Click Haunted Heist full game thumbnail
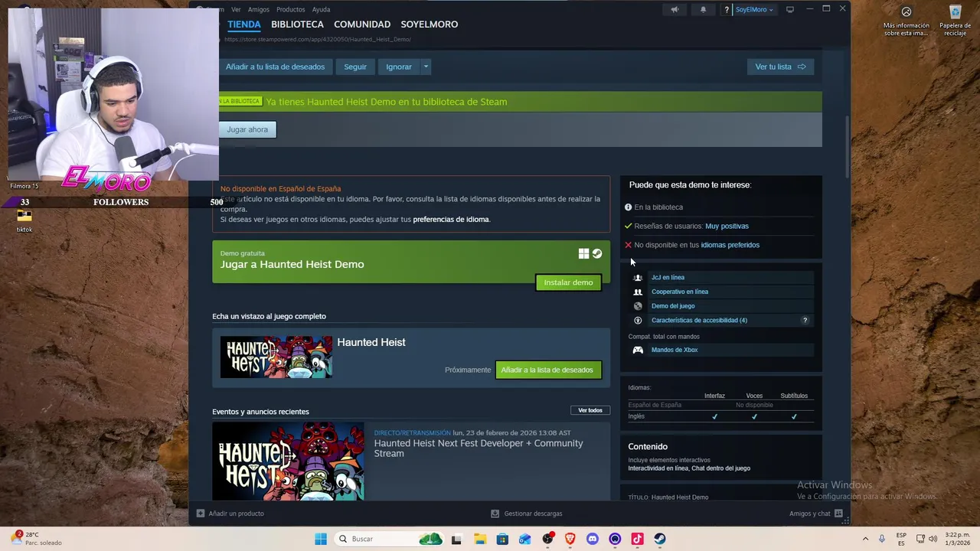This screenshot has height=551, width=980. point(276,357)
